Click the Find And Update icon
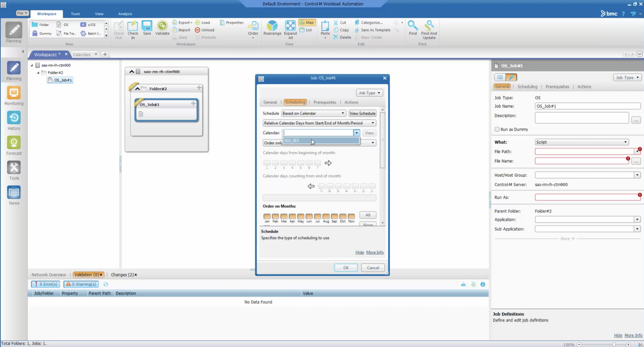 point(429,30)
